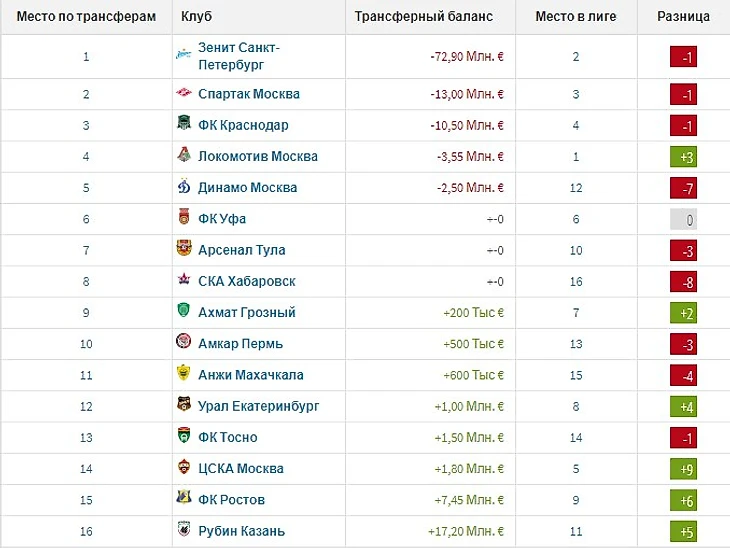Image resolution: width=730 pixels, height=548 pixels.
Task: Open the 'Ахмат Грозный' club link
Action: [247, 312]
